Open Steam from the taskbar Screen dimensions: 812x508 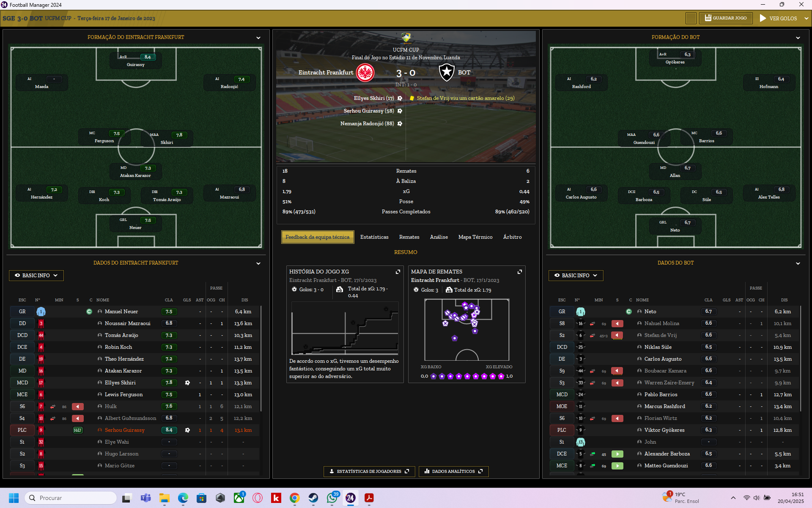313,498
